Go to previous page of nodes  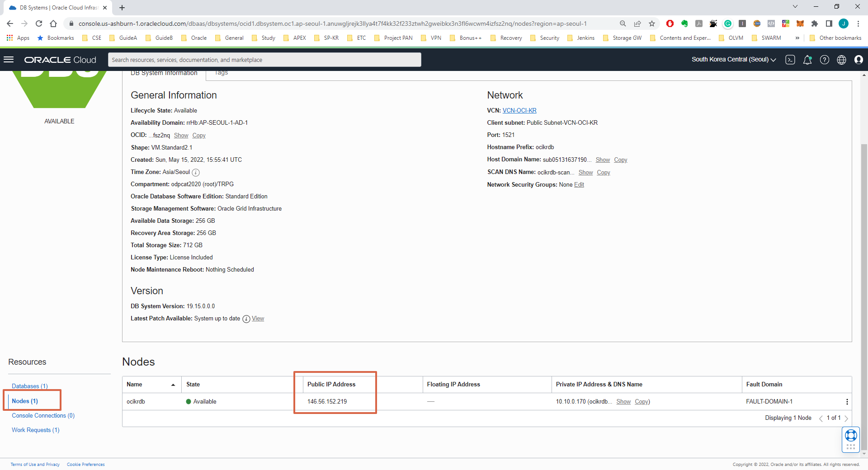click(821, 418)
